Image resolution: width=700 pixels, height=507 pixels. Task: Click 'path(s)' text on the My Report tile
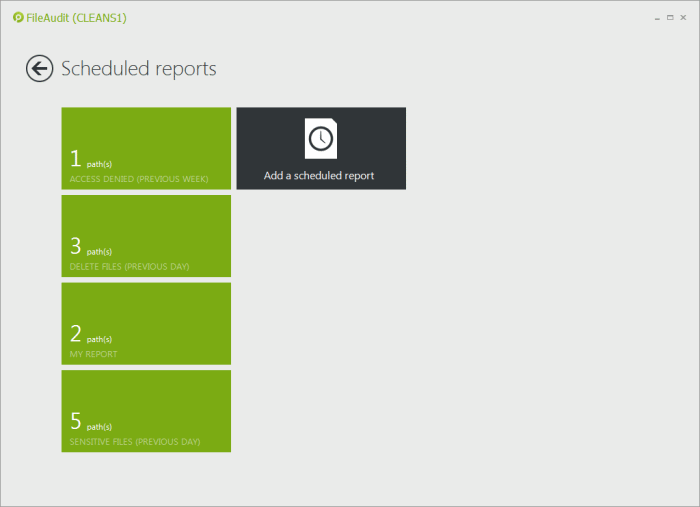pyautogui.click(x=99, y=339)
